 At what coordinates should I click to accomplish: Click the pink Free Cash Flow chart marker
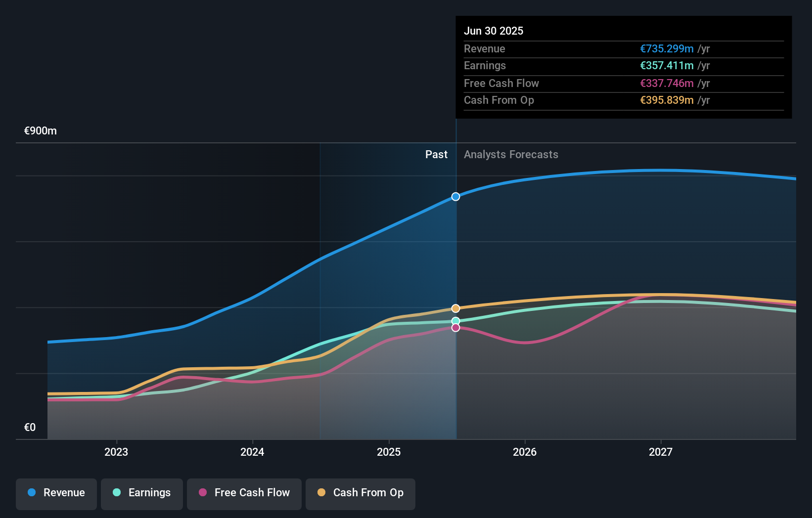point(455,328)
